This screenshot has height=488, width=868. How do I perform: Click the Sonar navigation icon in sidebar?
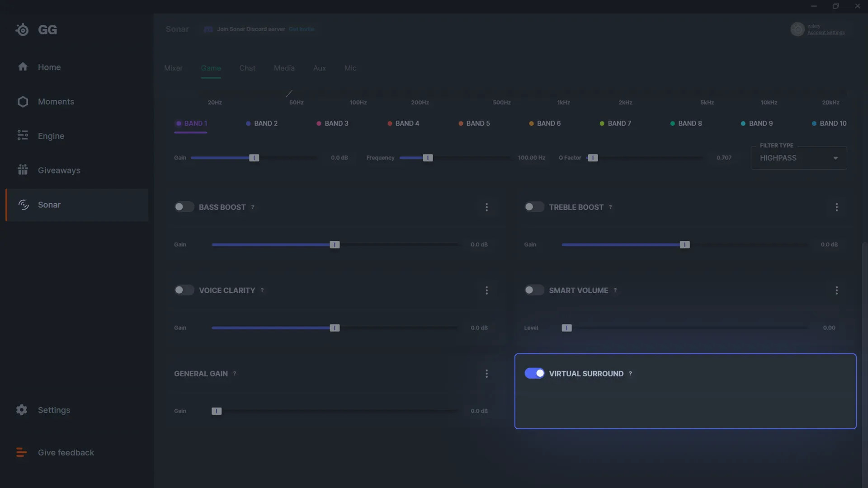(x=23, y=204)
